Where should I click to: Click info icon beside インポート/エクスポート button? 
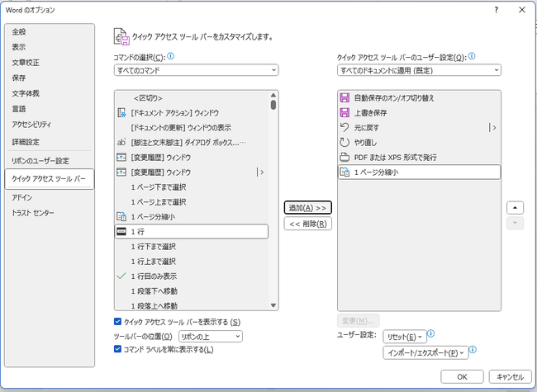click(x=473, y=349)
